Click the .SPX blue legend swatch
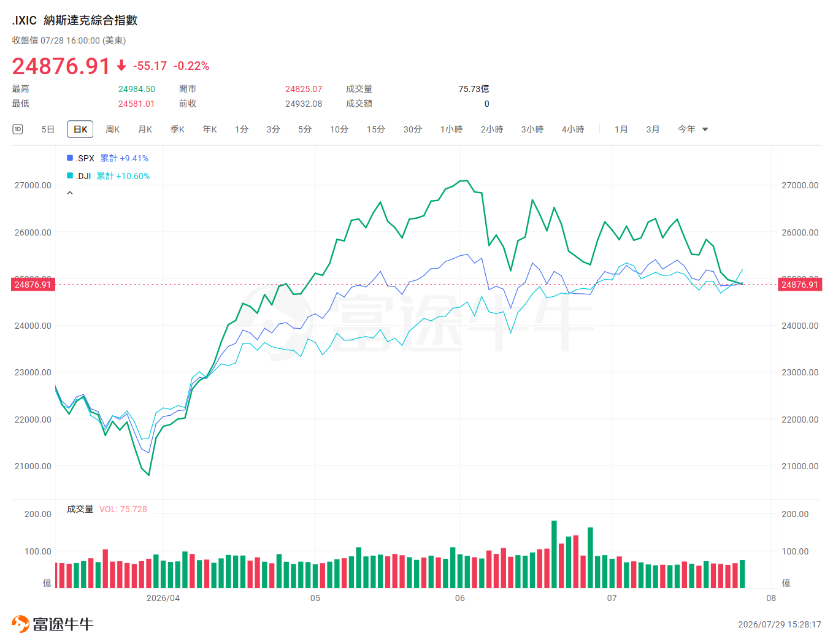This screenshot has height=644, width=833. (70, 158)
